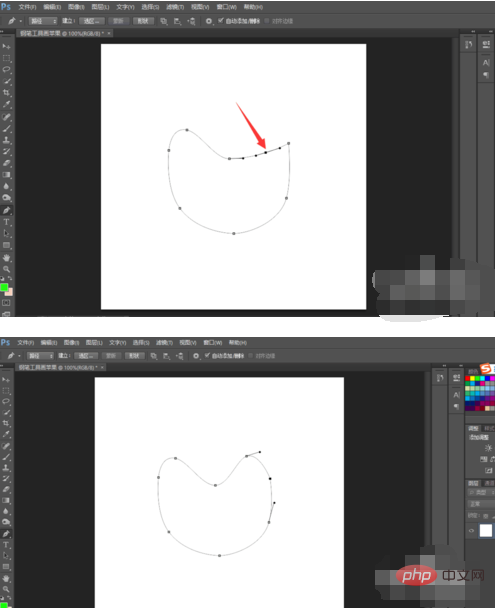Select the Crop tool in upper window

coord(6,93)
